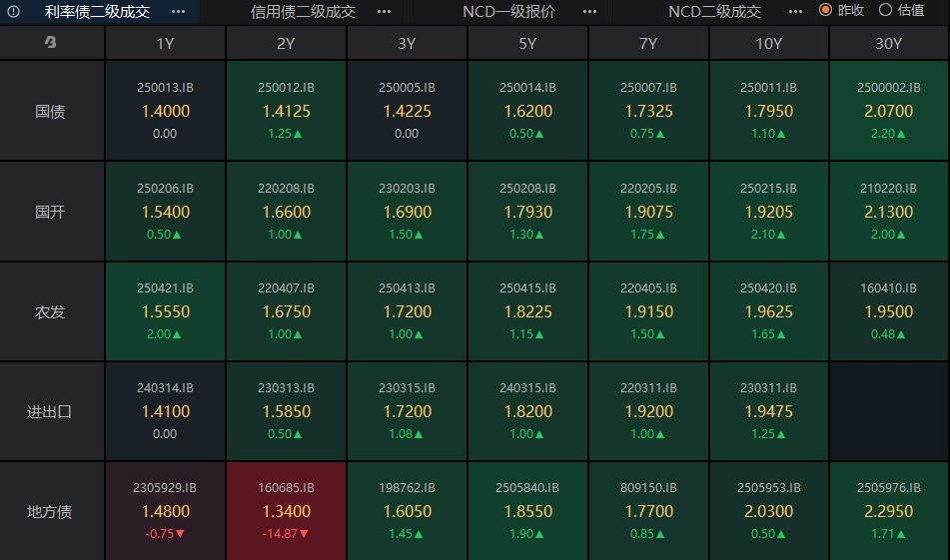This screenshot has height=560, width=950.
Task: Click the B logo icon in header
Action: [x=51, y=42]
